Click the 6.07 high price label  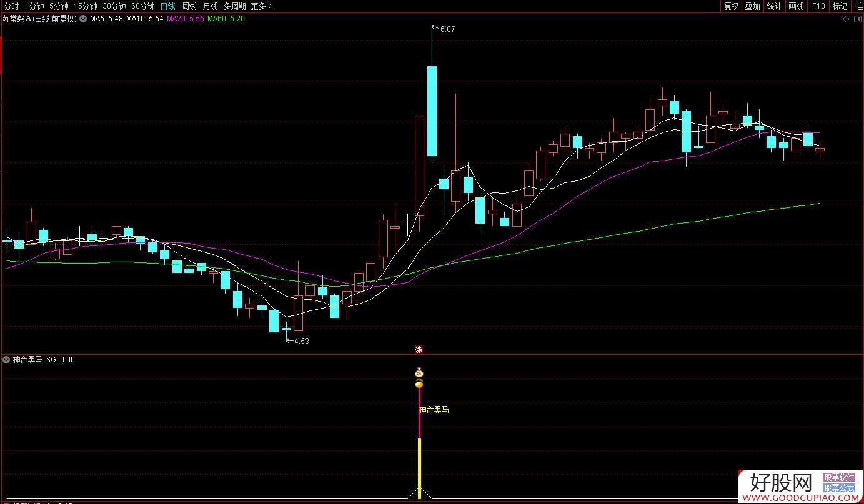click(447, 29)
